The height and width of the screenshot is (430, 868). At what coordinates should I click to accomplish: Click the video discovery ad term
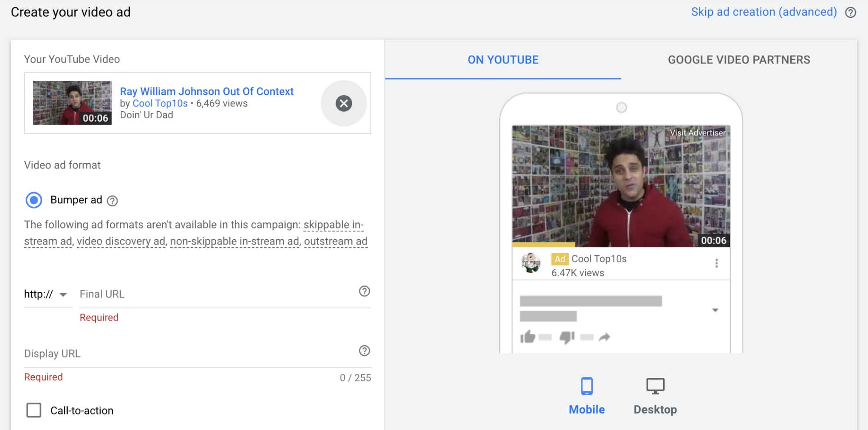click(x=121, y=241)
